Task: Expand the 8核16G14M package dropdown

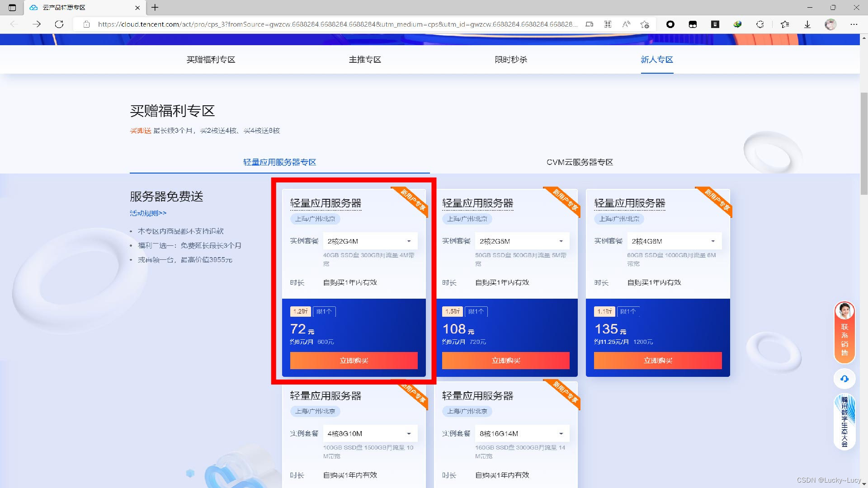Action: [x=522, y=434]
